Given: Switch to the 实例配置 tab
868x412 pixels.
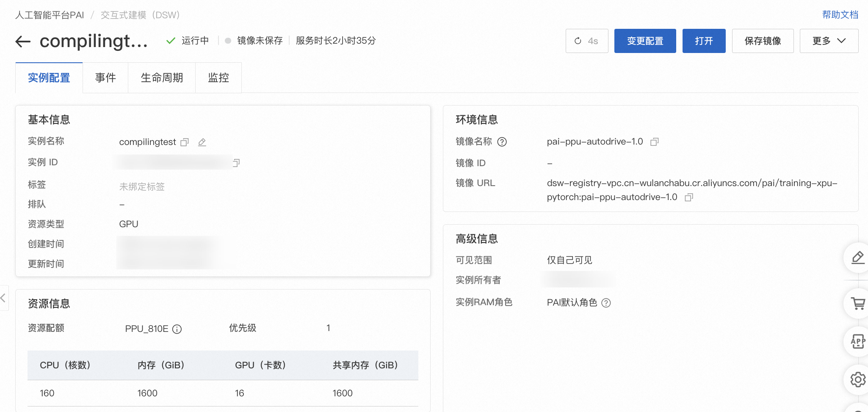Looking at the screenshot, I should tap(49, 78).
